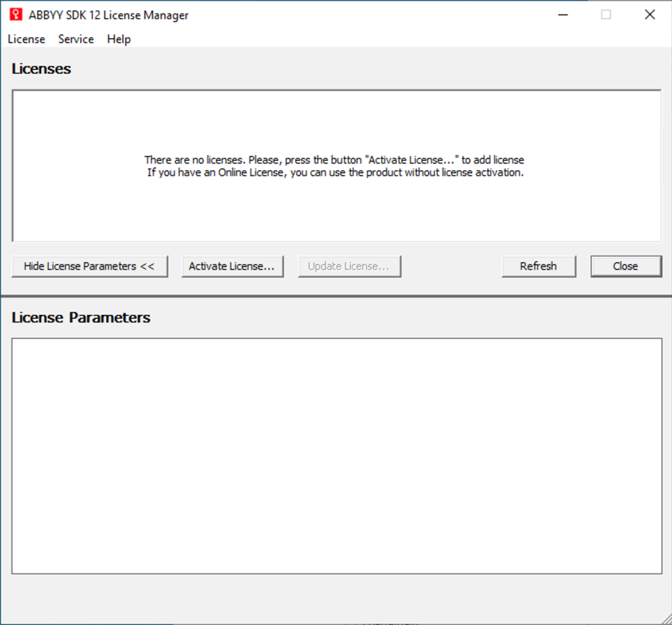Click the 'License Parameters' heading
Viewport: 672px width, 625px height.
pos(81,318)
